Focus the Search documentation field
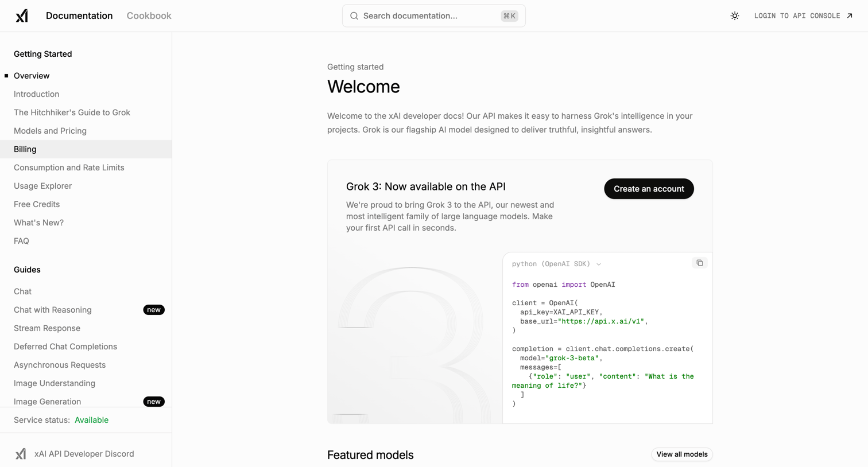This screenshot has width=868, height=467. tap(433, 16)
